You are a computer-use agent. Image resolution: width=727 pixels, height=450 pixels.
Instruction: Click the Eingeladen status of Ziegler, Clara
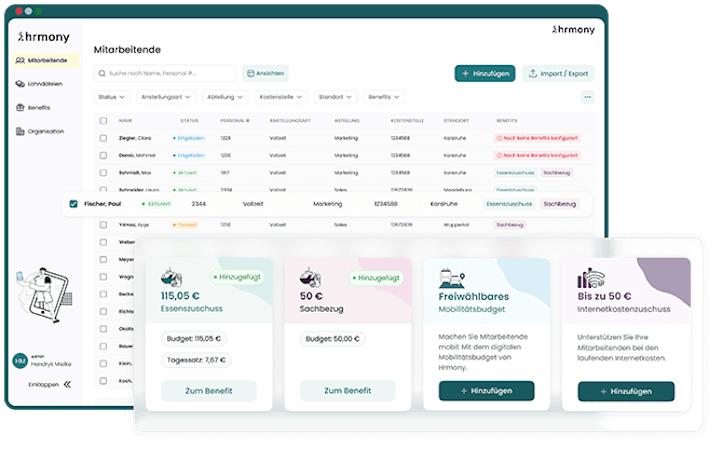pyautogui.click(x=189, y=138)
